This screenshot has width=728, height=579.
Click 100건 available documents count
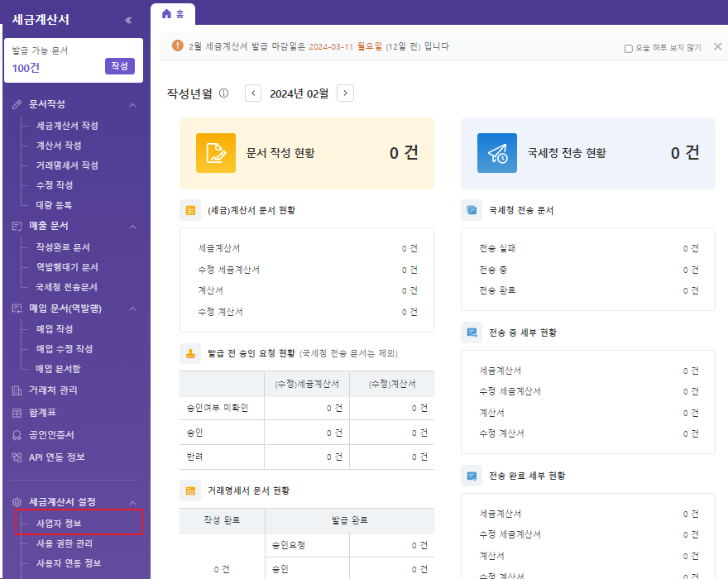point(26,69)
